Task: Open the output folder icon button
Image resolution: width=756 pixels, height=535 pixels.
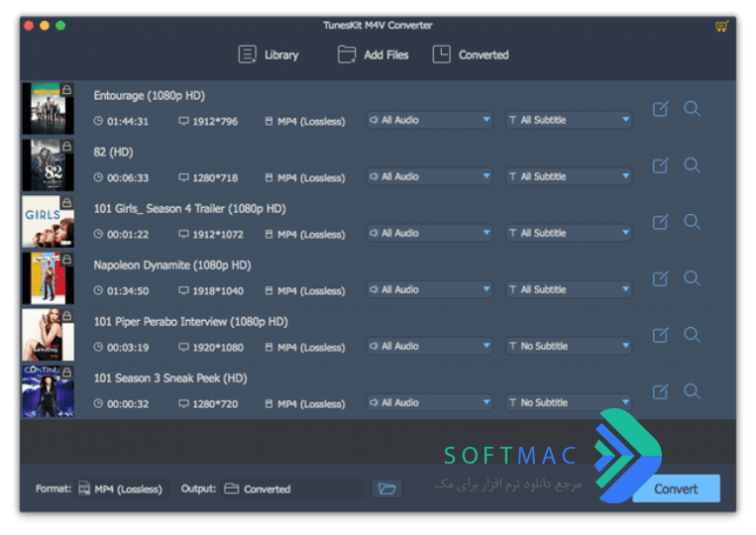Action: pos(386,488)
